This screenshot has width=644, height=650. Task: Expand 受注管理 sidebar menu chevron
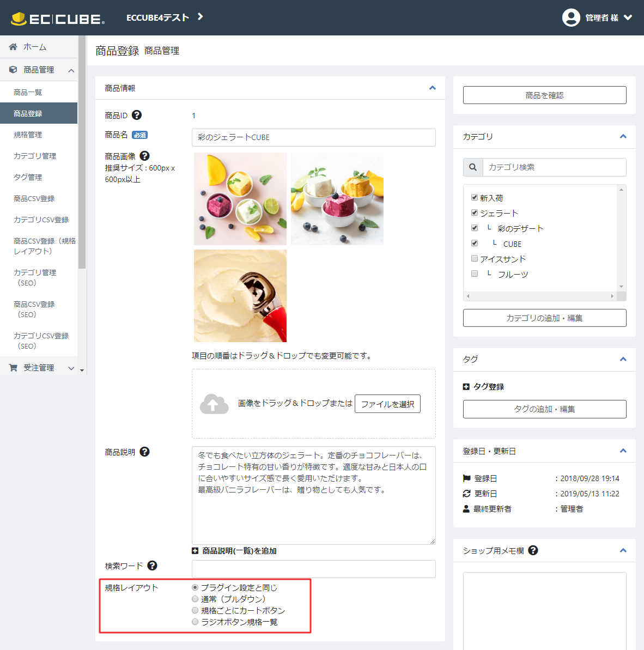[x=71, y=368]
